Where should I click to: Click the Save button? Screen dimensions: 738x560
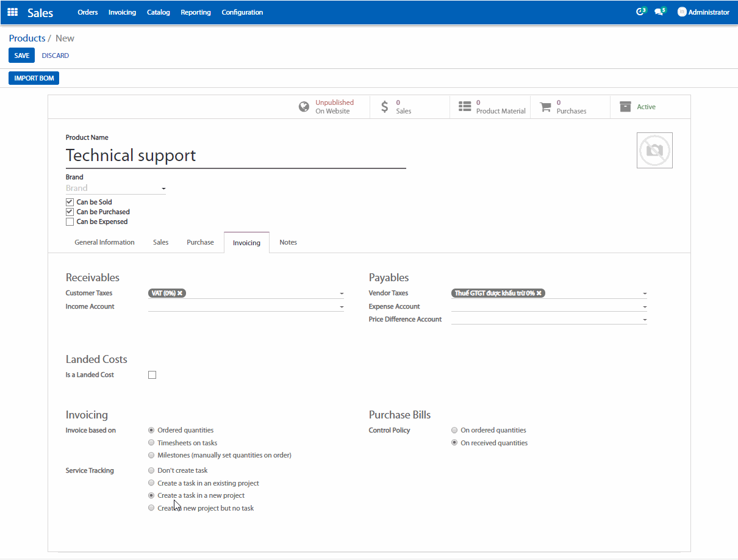21,56
